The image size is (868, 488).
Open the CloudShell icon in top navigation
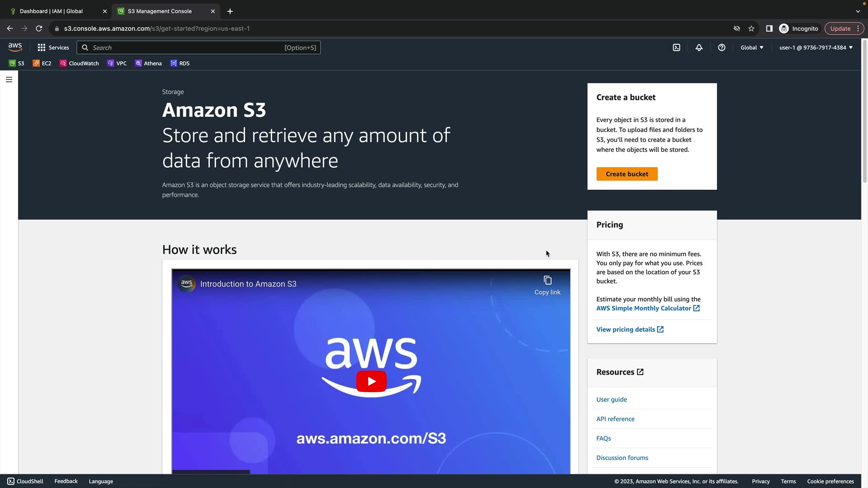(x=676, y=47)
